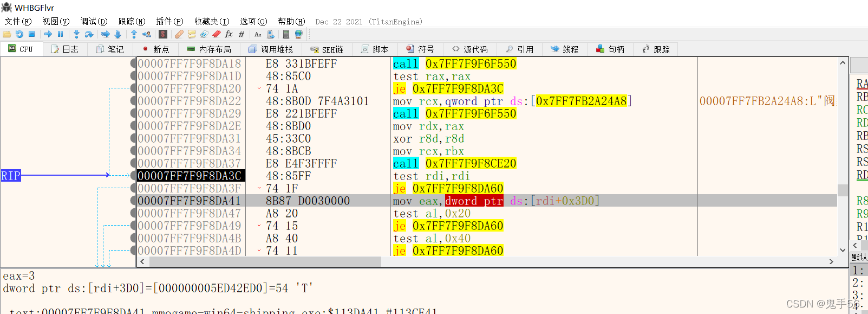Select instruction xor r8d,r8d
Screen dimensions: 868x314
pos(428,138)
